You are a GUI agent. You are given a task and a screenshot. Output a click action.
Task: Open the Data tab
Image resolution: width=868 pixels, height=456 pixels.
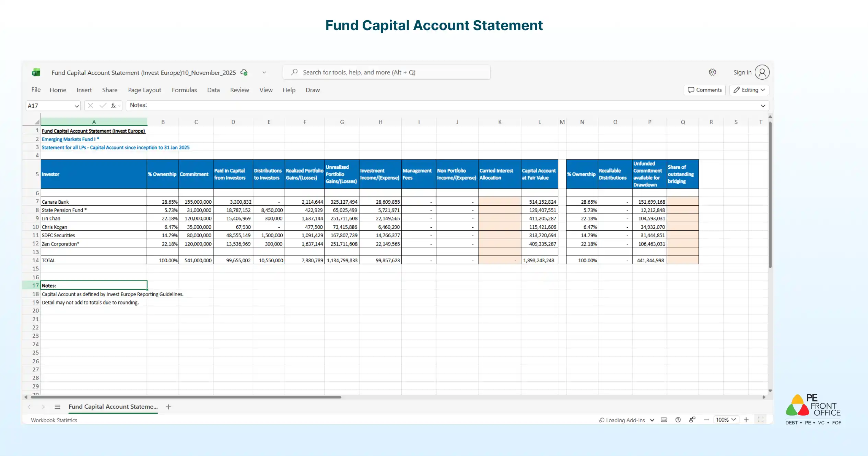(x=213, y=90)
